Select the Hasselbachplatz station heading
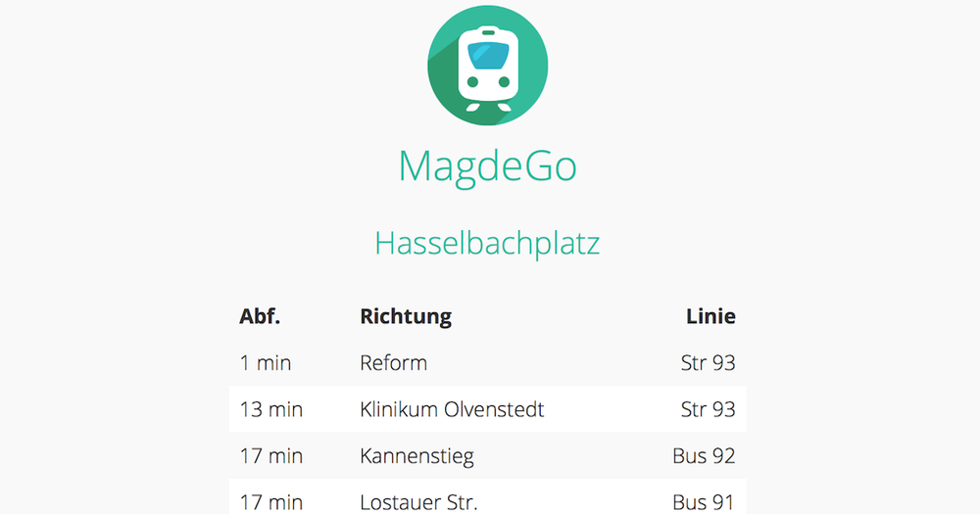980x514 pixels. [487, 243]
